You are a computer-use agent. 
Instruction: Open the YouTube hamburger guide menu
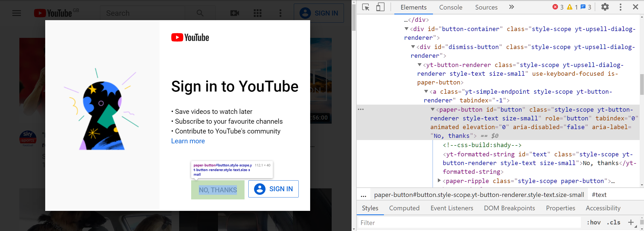17,13
